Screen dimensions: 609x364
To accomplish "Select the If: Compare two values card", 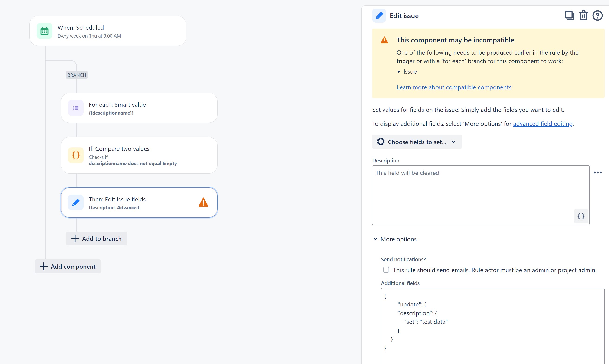I will pyautogui.click(x=139, y=155).
